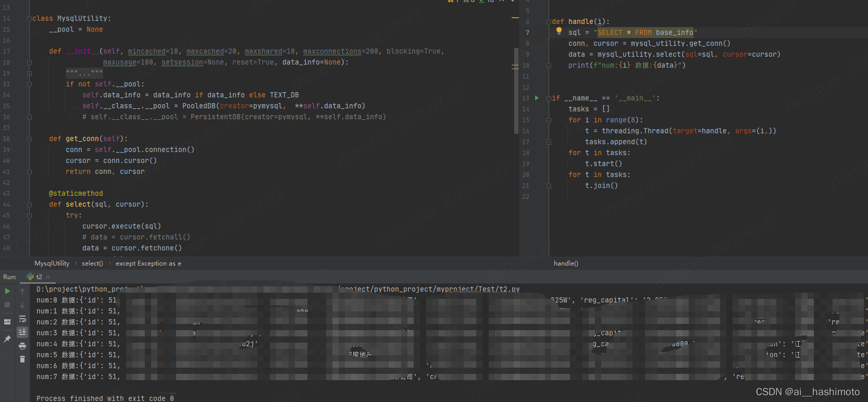Jump up the stack trace with up arrow
868x402 pixels.
pos(22,292)
